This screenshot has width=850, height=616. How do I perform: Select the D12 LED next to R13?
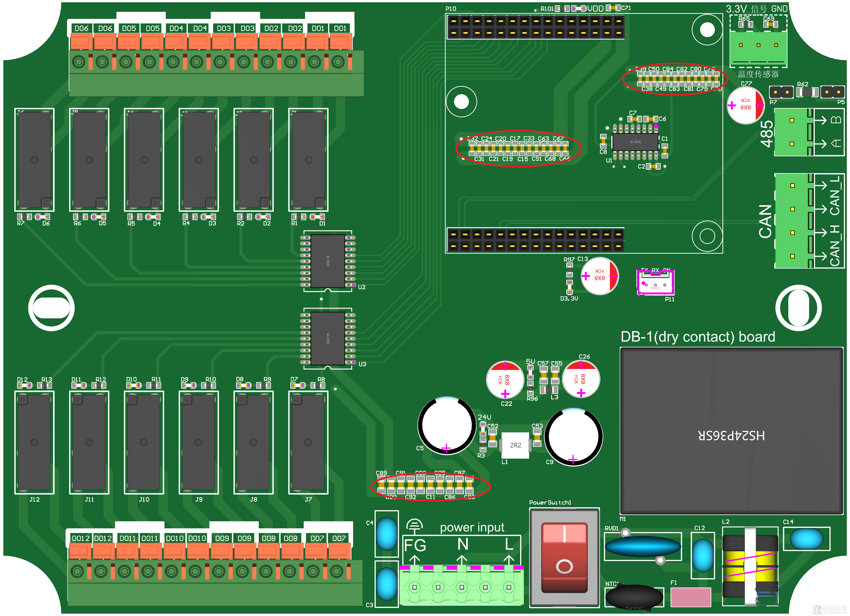coord(24,385)
